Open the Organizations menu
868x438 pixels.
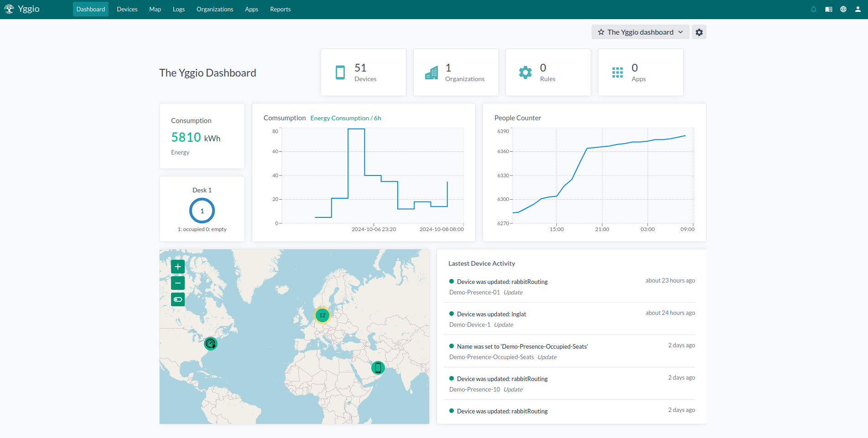(215, 9)
